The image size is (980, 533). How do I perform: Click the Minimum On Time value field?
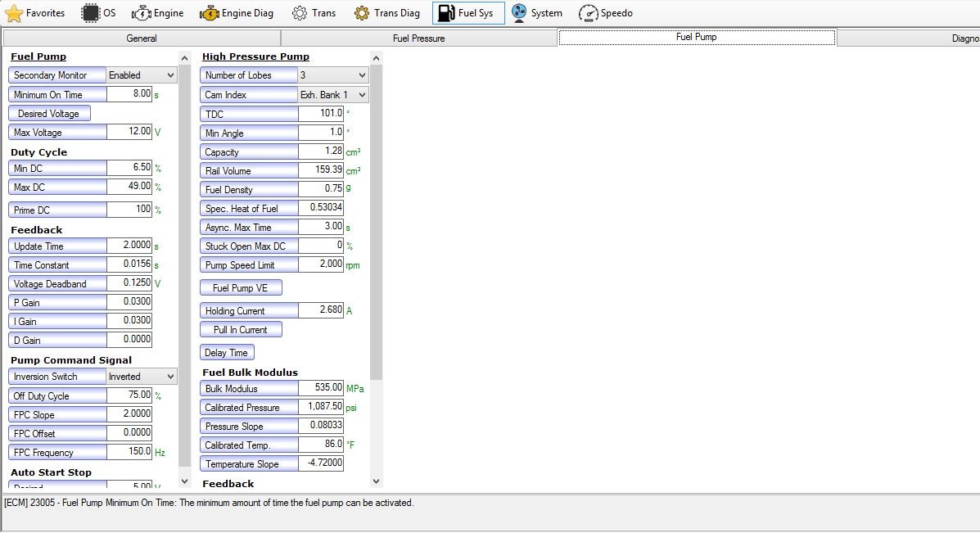tap(129, 94)
